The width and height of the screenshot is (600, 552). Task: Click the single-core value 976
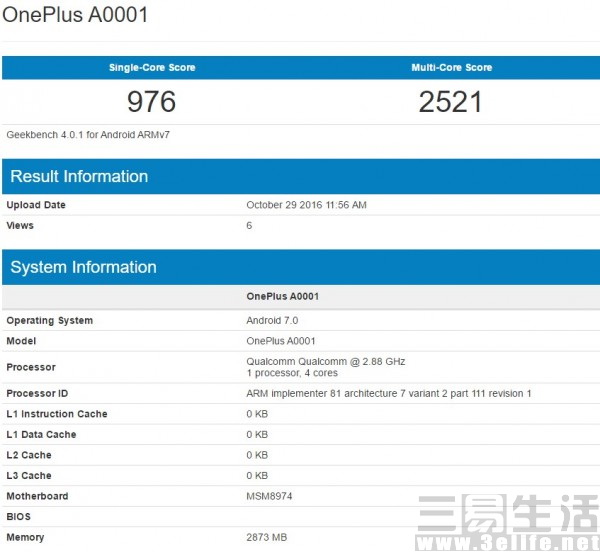pos(152,102)
